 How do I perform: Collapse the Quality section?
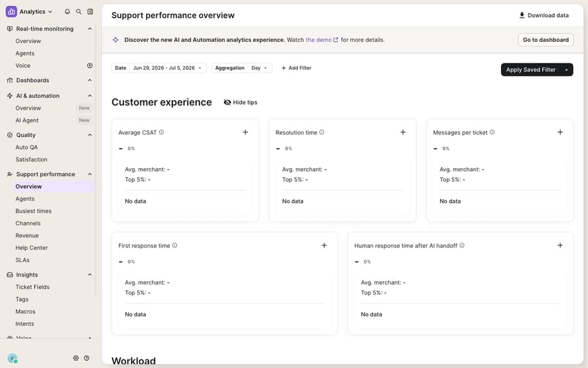[x=90, y=135]
